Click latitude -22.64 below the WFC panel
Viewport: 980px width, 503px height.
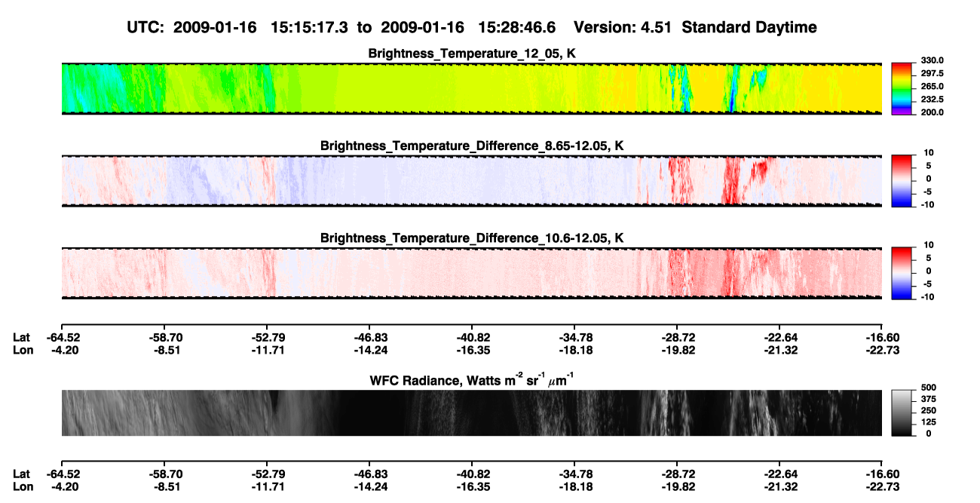click(x=780, y=474)
